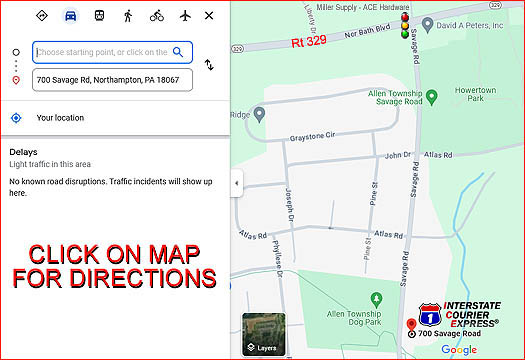Collapse the side panel arrow

coord(237,183)
